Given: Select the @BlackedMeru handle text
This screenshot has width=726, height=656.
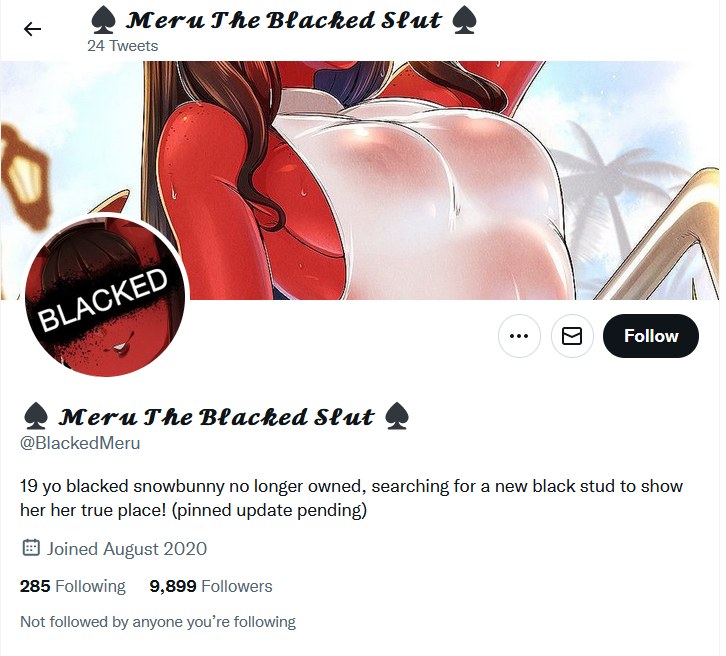Looking at the screenshot, I should click(x=80, y=443).
